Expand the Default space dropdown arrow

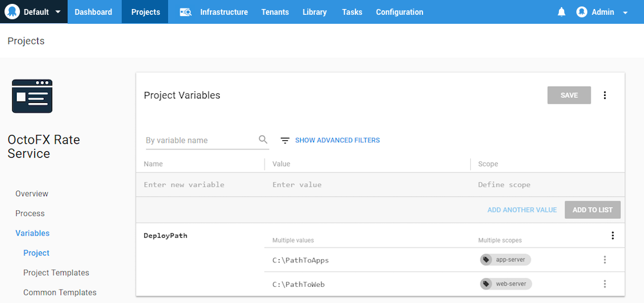tap(58, 12)
